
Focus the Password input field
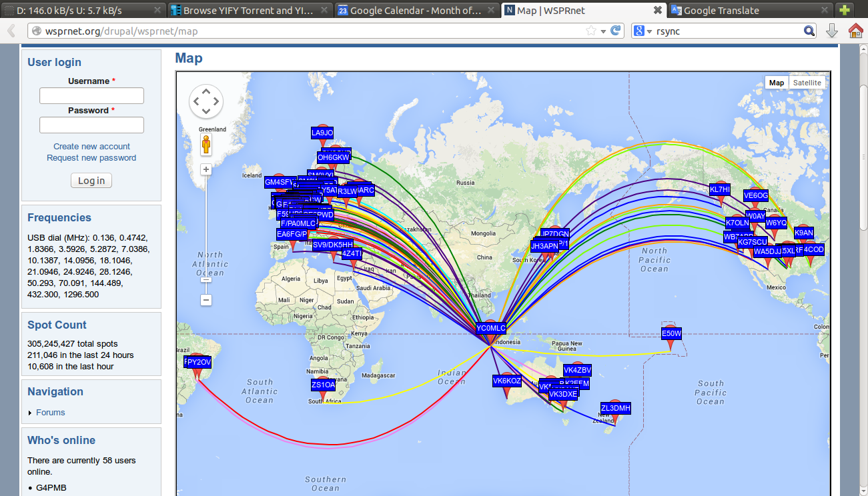pos(91,125)
